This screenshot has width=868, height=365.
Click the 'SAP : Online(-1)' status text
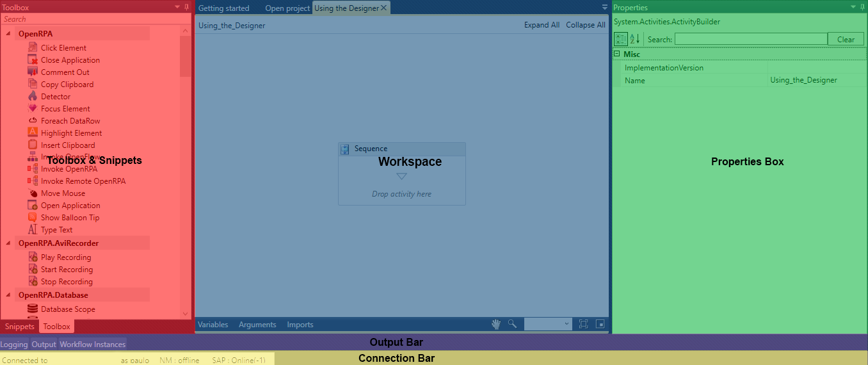[x=239, y=361]
